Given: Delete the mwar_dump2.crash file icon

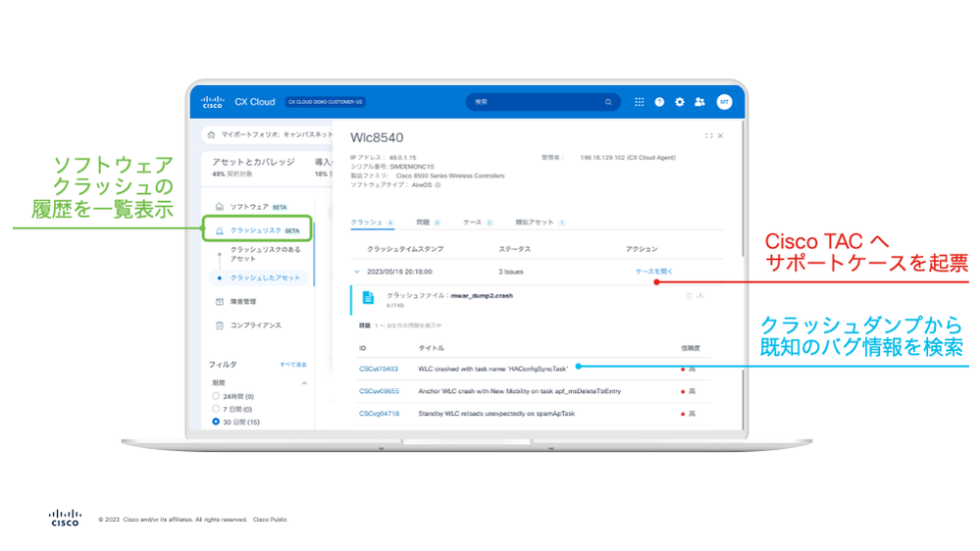Looking at the screenshot, I should click(x=689, y=295).
